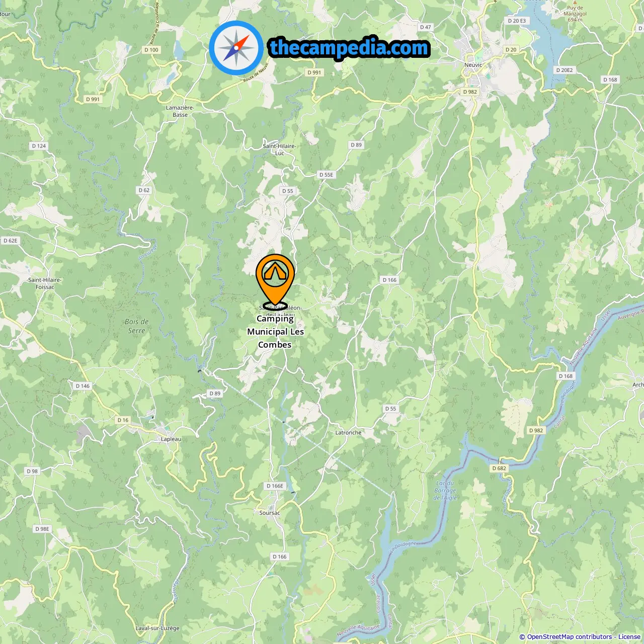Click the Laval-sur-Luzège label
The image size is (644, 644).
click(x=157, y=628)
